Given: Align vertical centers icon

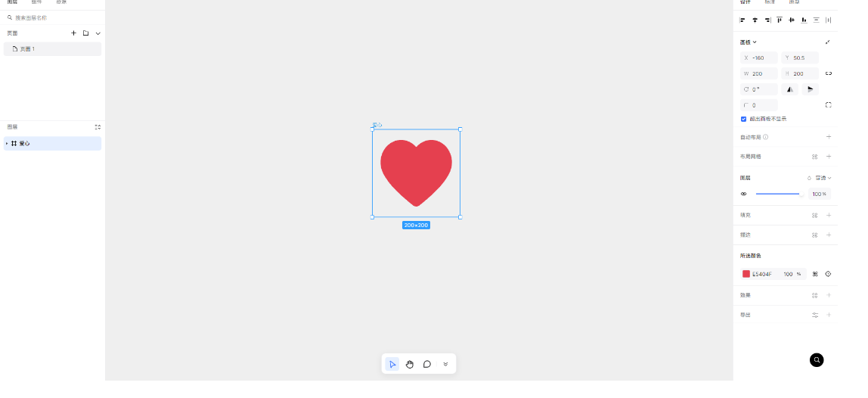Looking at the screenshot, I should coord(792,20).
